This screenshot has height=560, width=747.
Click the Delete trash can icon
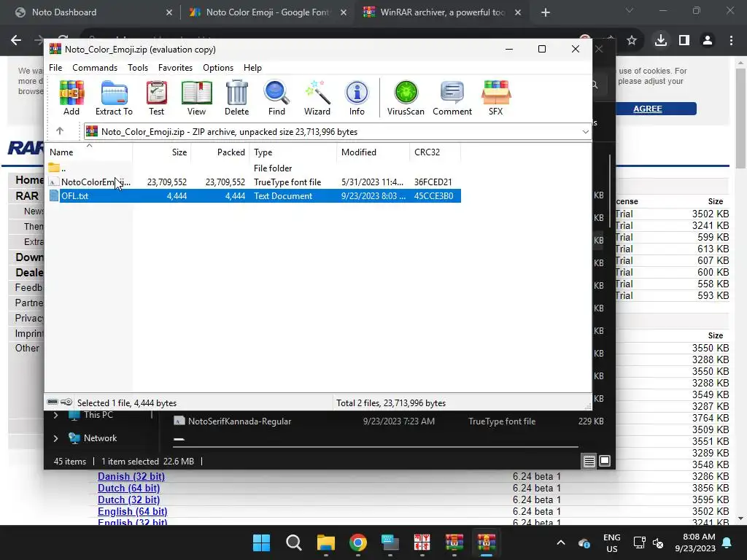(237, 98)
